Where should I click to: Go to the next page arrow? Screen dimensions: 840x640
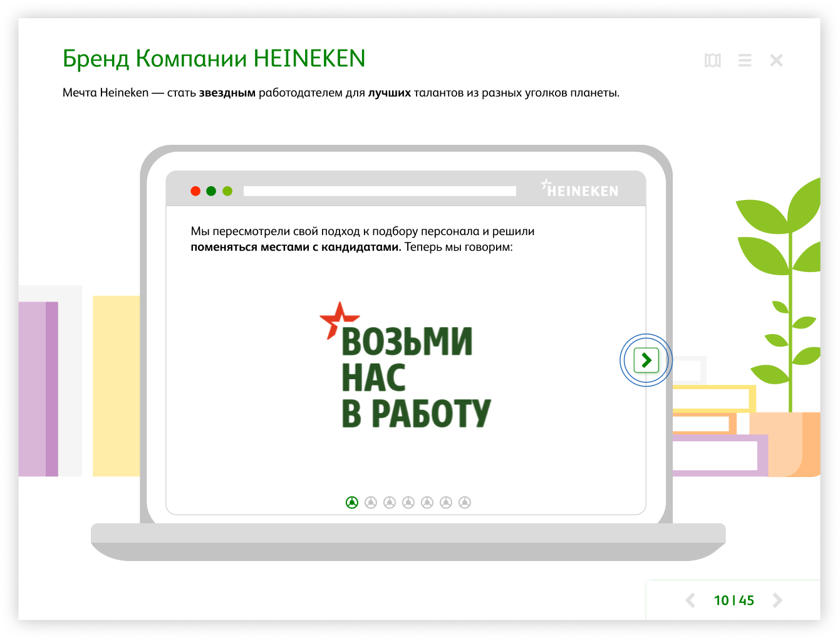coord(777,601)
